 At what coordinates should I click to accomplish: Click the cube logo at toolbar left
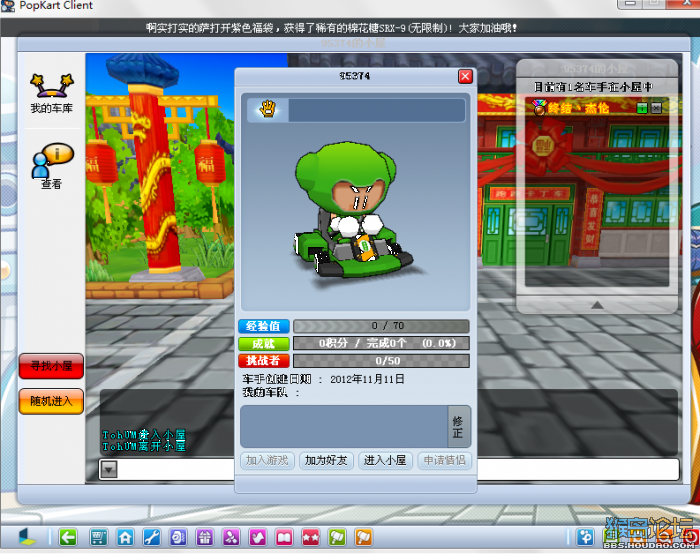tap(27, 537)
